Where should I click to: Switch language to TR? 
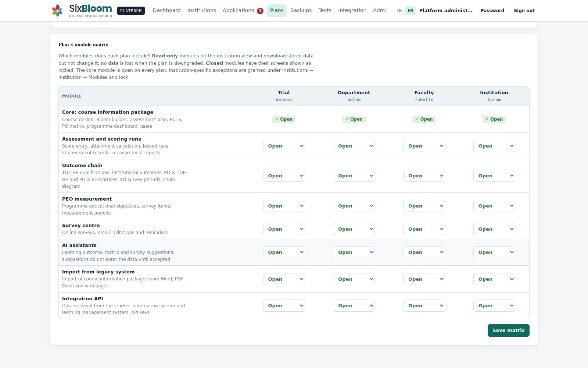click(x=399, y=11)
